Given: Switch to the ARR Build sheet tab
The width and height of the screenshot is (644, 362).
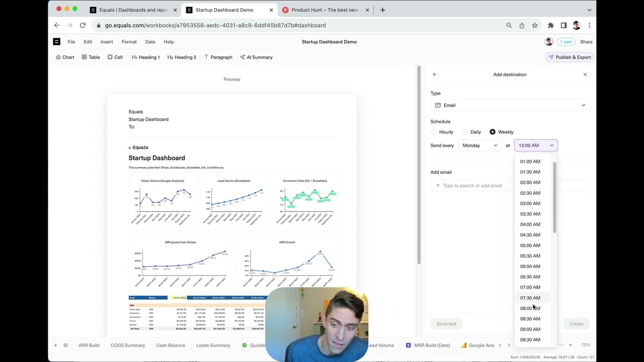Looking at the screenshot, I should pyautogui.click(x=89, y=345).
